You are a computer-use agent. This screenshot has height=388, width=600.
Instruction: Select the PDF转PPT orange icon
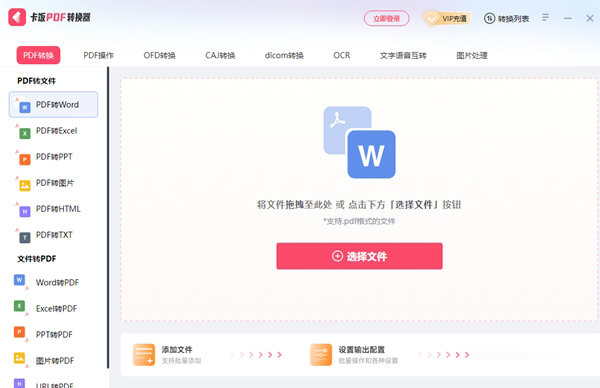24,158
